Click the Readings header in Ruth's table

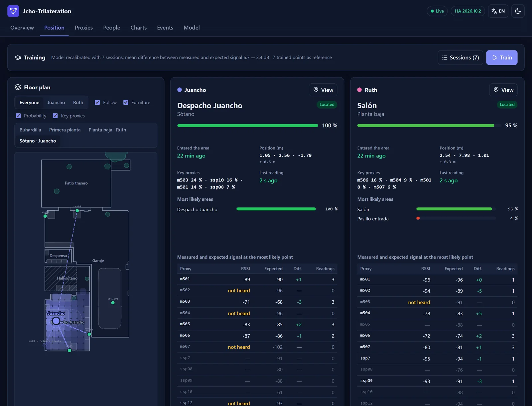click(x=505, y=269)
